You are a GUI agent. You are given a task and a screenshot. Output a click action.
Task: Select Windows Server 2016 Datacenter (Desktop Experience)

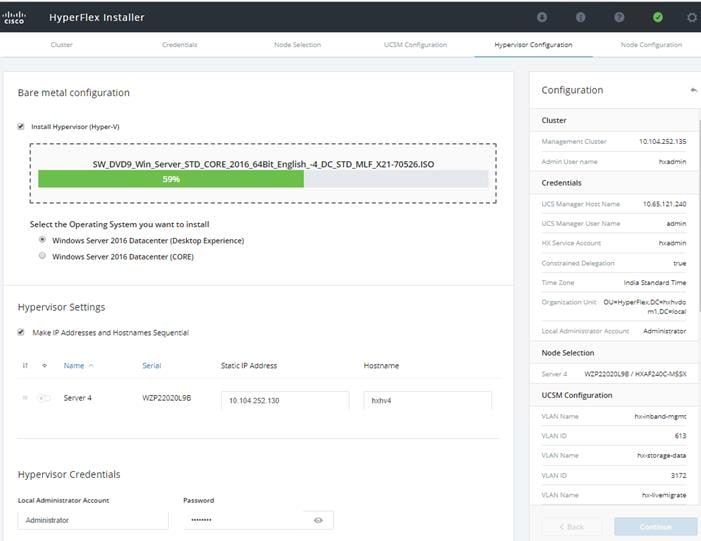[x=42, y=240]
